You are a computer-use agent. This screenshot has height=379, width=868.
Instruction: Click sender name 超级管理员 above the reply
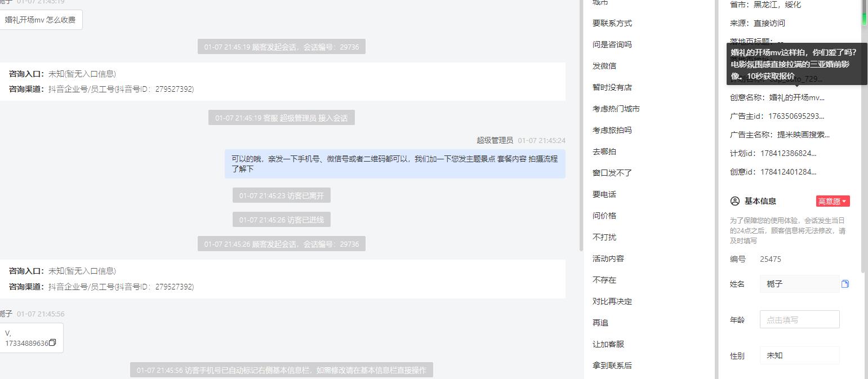click(x=495, y=140)
